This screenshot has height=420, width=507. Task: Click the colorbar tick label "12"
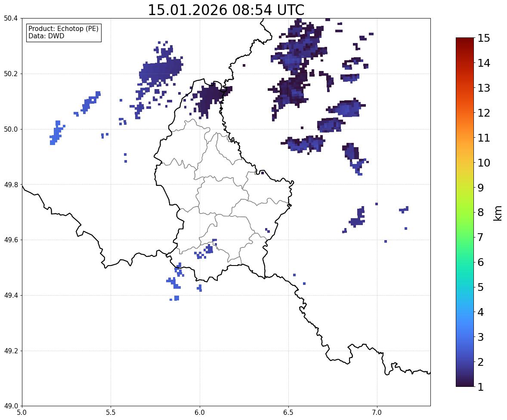pos(484,113)
